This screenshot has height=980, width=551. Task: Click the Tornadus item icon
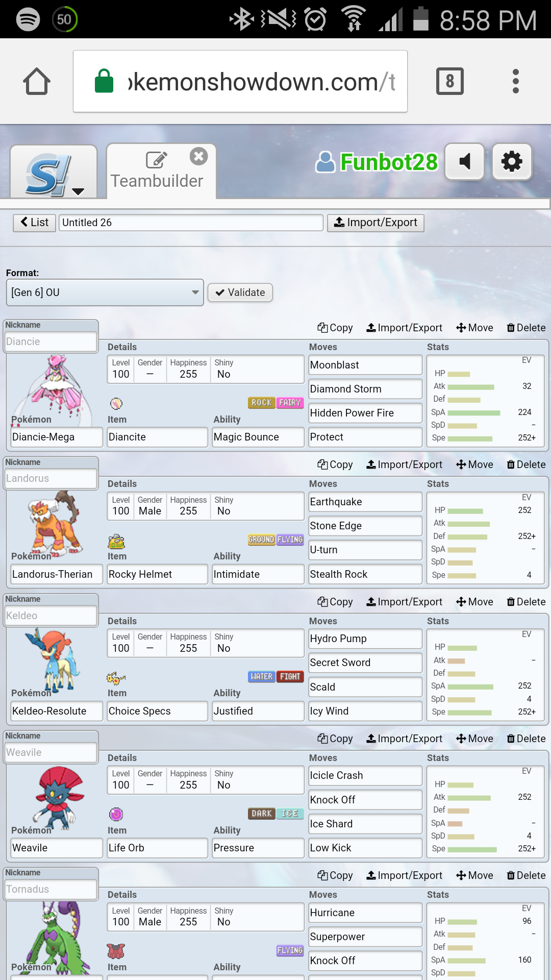pyautogui.click(x=116, y=951)
